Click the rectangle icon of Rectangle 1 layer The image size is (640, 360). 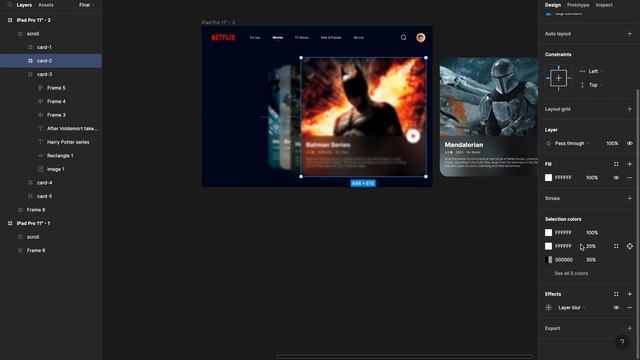[40, 156]
